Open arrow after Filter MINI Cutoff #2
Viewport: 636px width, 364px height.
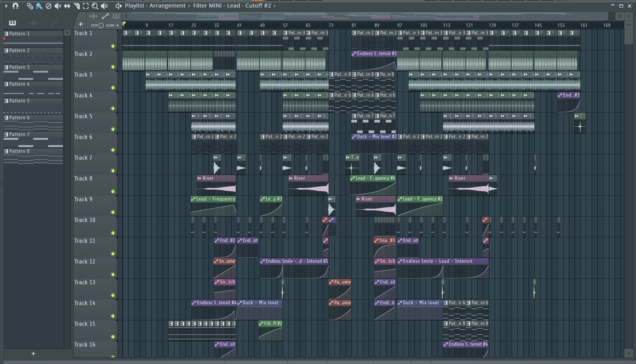coord(275,6)
